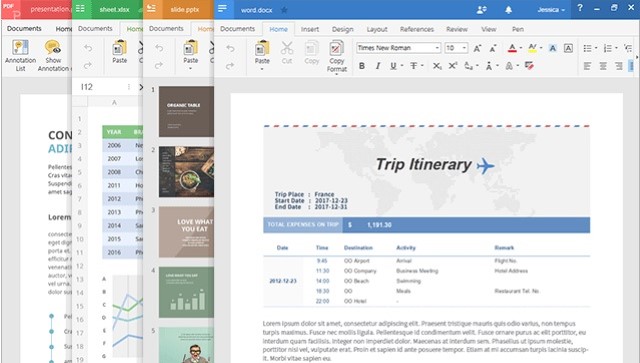
Task: Select slide 2 food photo thumbnail
Action: (186, 172)
